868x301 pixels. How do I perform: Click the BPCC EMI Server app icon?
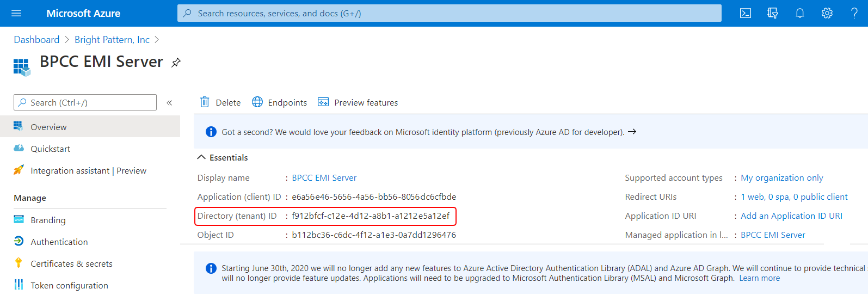tap(22, 67)
